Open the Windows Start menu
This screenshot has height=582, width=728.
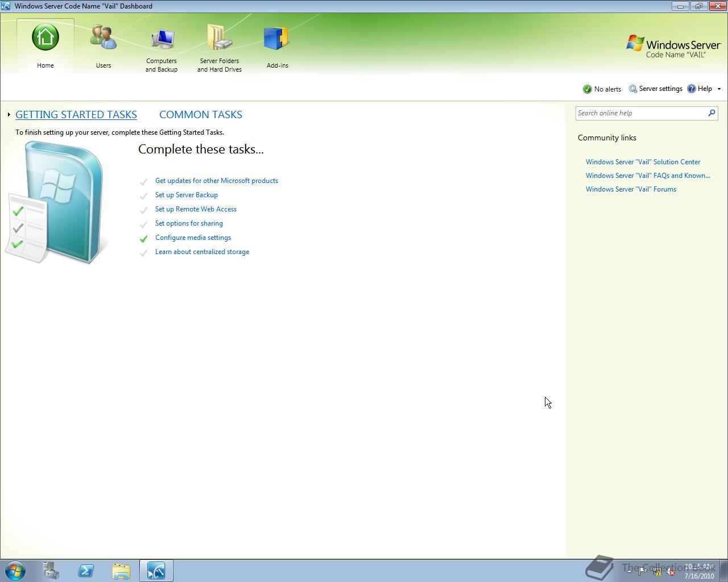tap(15, 571)
